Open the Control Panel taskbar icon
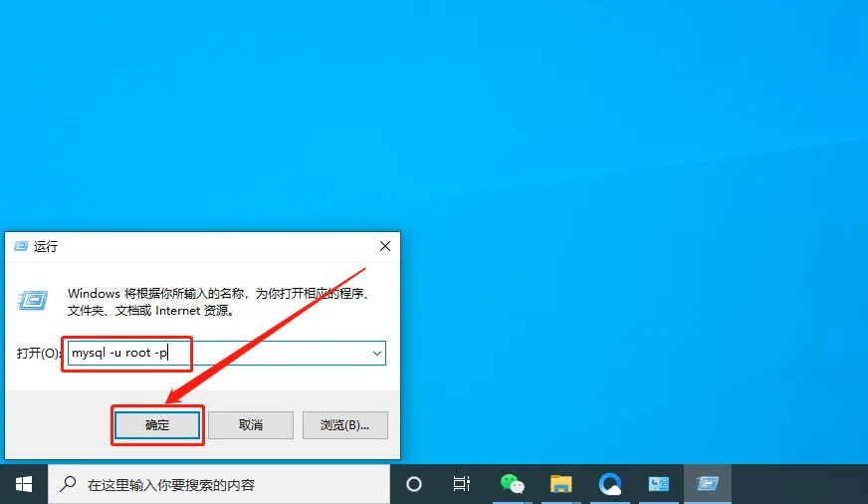The width and height of the screenshot is (868, 504). tap(658, 485)
